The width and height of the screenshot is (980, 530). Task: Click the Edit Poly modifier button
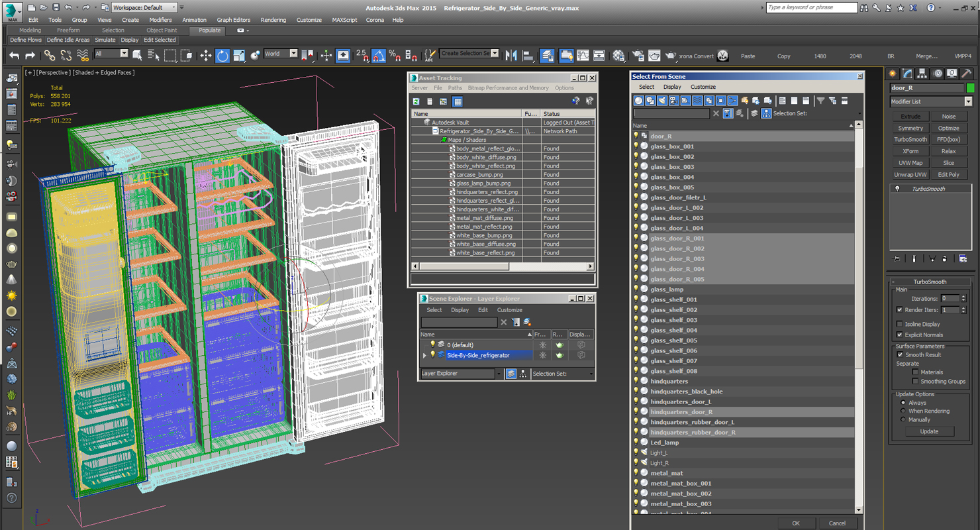[x=948, y=175]
